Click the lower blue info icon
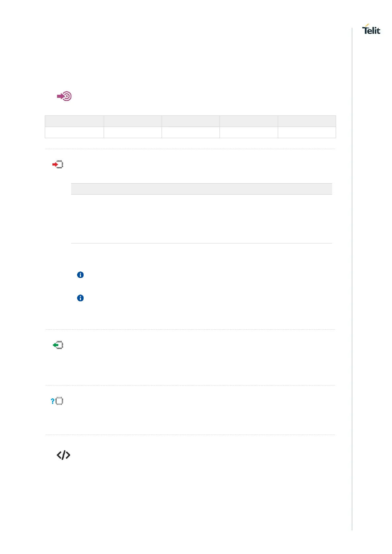This screenshot has width=392, height=554. click(x=80, y=298)
